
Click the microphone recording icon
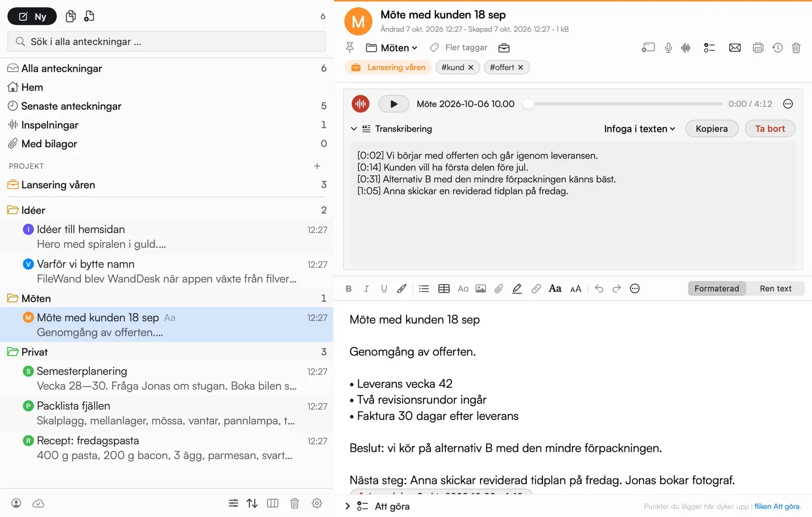(x=668, y=48)
